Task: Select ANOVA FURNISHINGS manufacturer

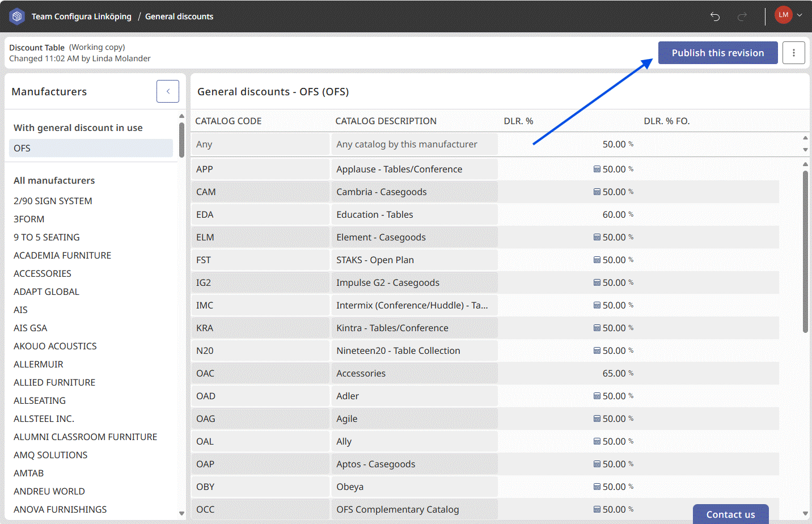Action: (x=60, y=509)
